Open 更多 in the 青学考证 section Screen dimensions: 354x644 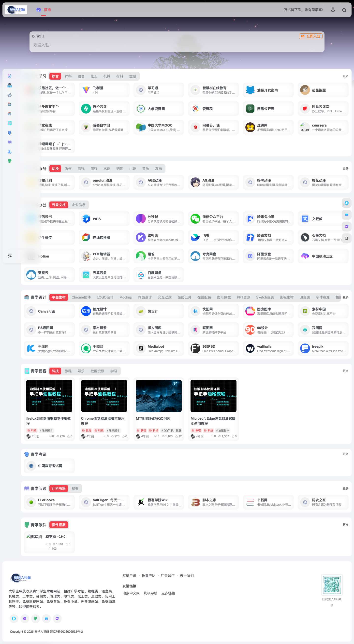point(345,454)
